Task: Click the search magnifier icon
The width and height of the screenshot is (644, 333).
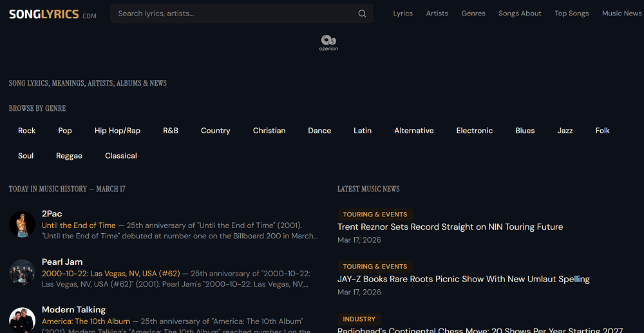Action: (x=362, y=14)
